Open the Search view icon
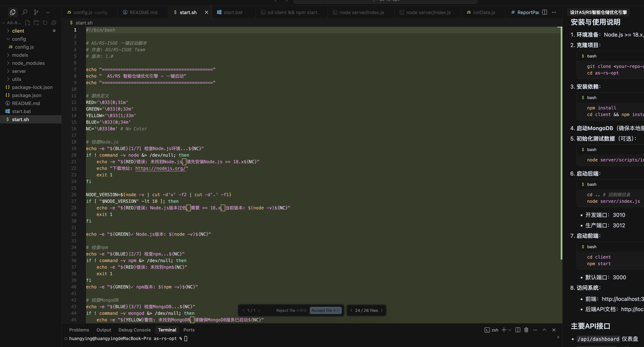Screen dimensions: 644x347 click(x=25, y=12)
